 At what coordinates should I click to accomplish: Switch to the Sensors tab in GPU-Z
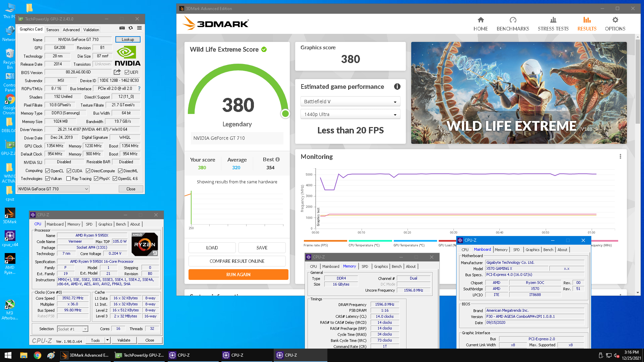pos(53,29)
